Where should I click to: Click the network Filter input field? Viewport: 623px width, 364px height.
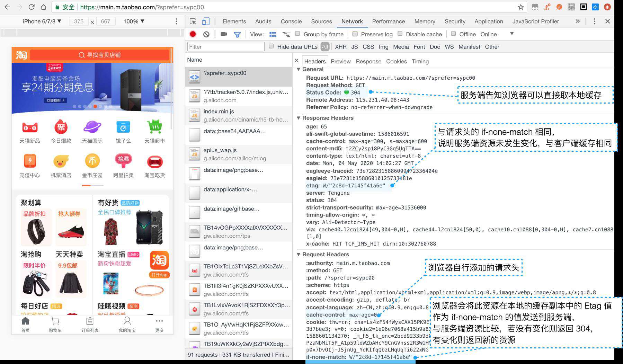(226, 47)
